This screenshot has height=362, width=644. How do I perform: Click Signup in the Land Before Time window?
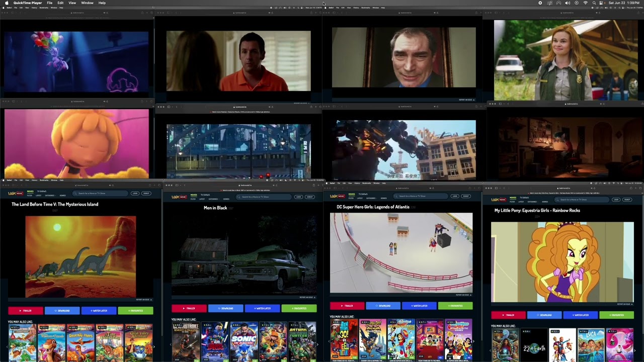tap(146, 194)
